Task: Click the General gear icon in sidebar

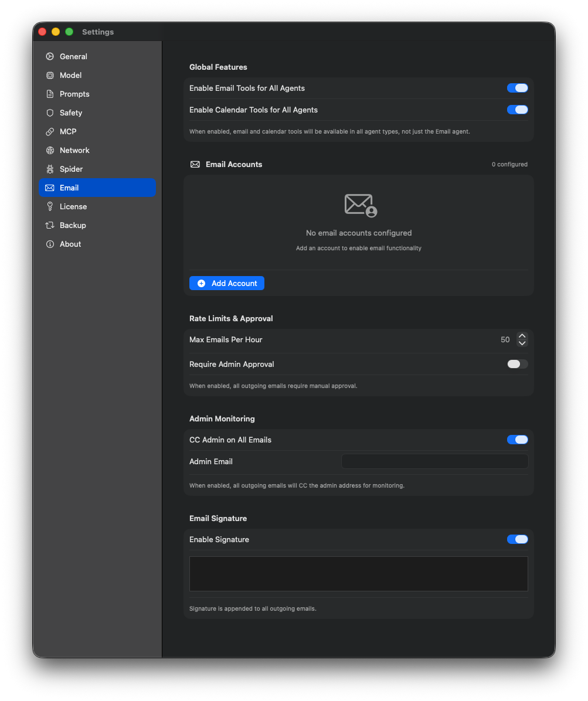Action: [50, 56]
